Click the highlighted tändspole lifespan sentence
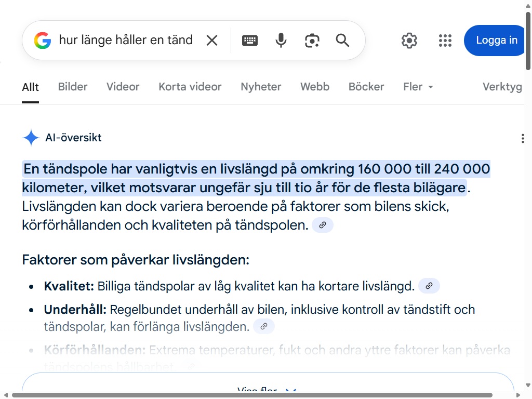This screenshot has width=532, height=399. pos(256,178)
